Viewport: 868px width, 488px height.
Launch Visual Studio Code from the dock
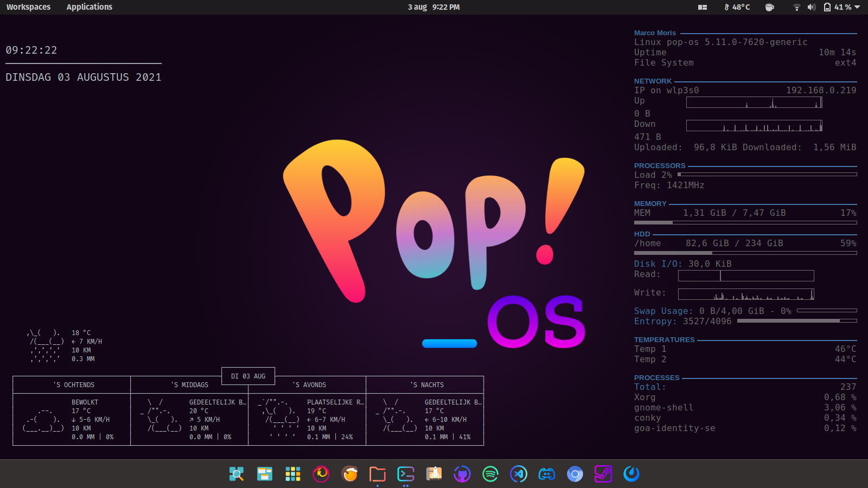(519, 474)
